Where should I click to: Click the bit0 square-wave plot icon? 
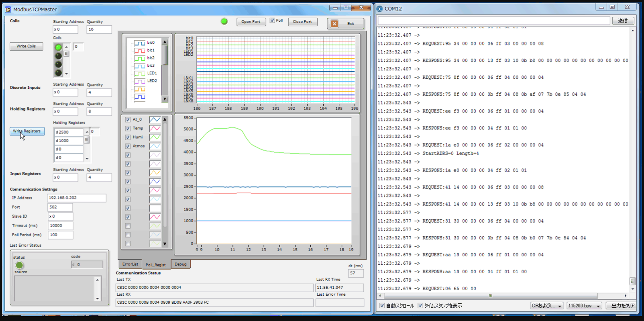pyautogui.click(x=139, y=43)
